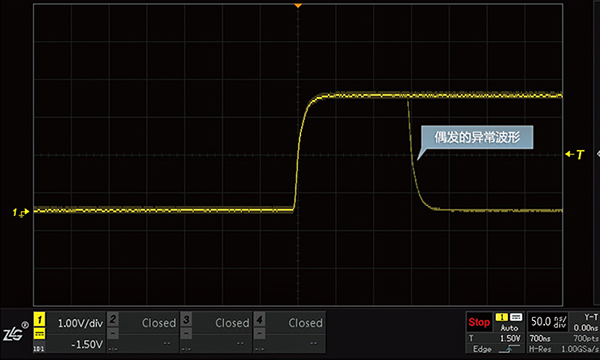Click the H-Res acquisition mode label
600x360 pixels.
(x=539, y=349)
